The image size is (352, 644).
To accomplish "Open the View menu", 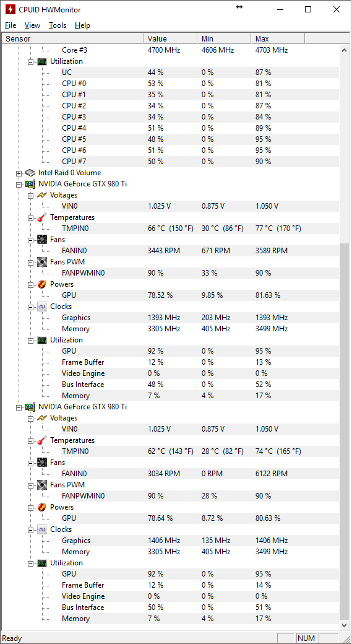I will pos(32,25).
